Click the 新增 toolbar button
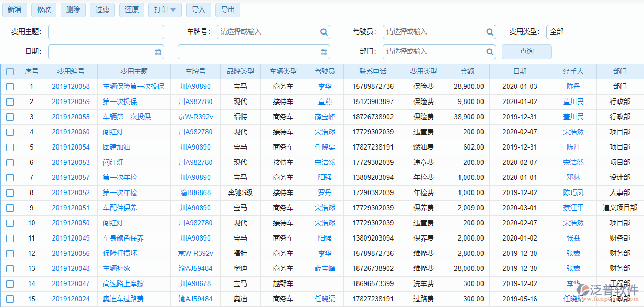Image resolution: width=644 pixels, height=307 pixels. pyautogui.click(x=14, y=9)
